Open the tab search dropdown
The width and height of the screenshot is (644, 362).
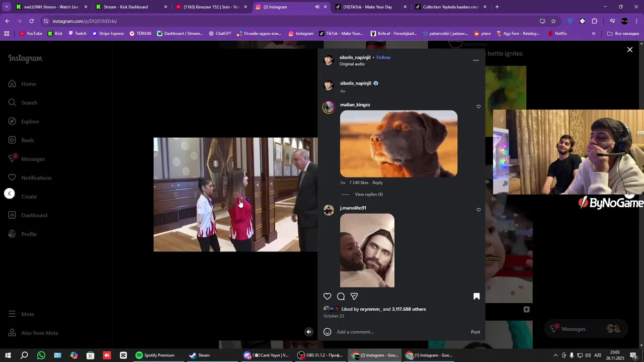[x=7, y=7]
